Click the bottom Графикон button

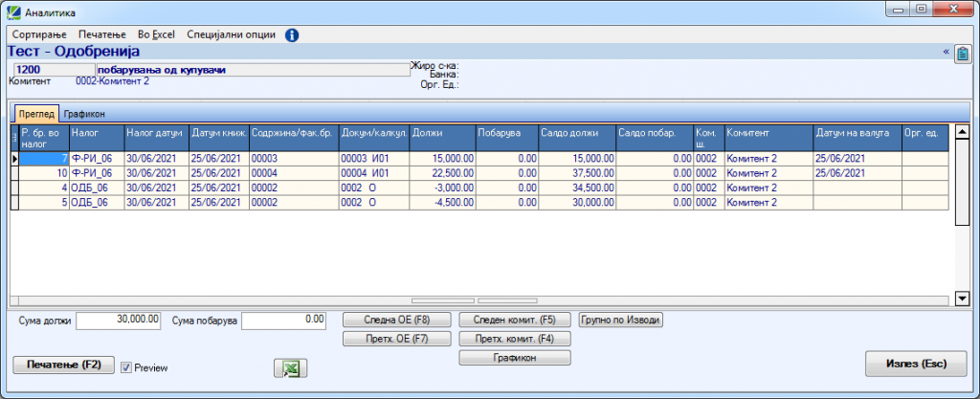coord(515,358)
